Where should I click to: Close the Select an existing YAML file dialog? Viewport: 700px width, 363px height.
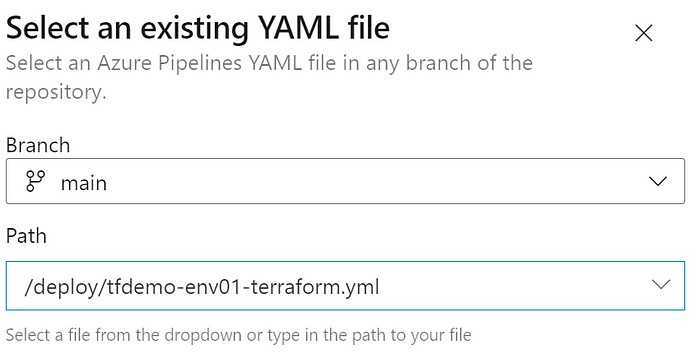coord(643,33)
